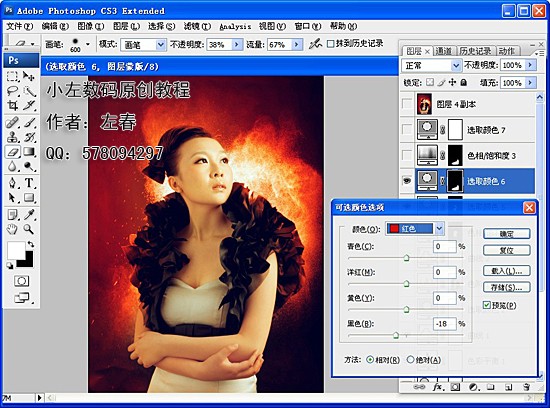Select the Pen tool
Image resolution: width=550 pixels, height=408 pixels.
(13, 183)
